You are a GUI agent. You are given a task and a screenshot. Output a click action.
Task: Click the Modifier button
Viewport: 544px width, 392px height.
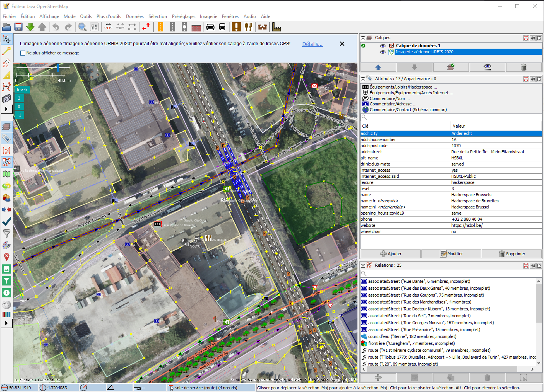click(451, 254)
